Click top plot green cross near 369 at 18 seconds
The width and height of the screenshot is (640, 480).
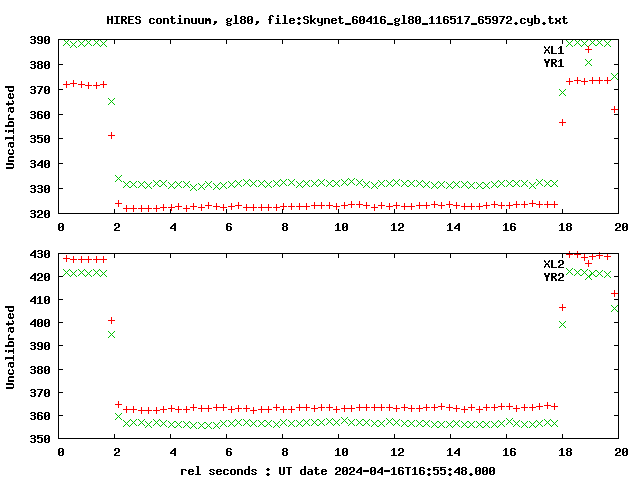(562, 93)
